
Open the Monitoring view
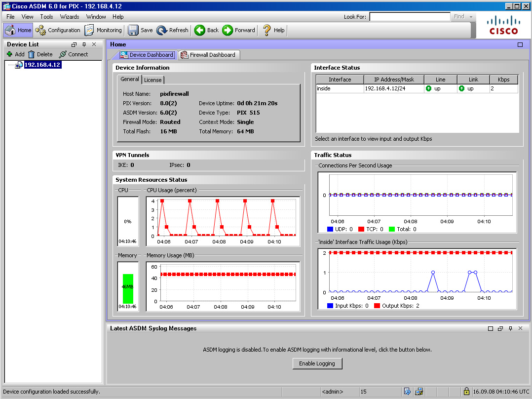tap(103, 30)
